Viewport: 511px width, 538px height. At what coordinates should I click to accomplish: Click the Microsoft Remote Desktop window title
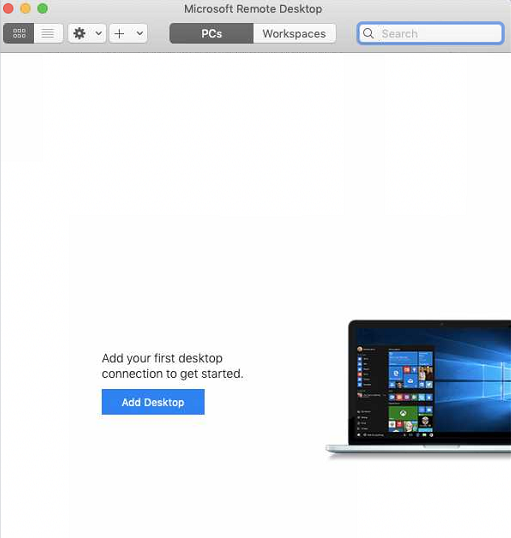253,9
